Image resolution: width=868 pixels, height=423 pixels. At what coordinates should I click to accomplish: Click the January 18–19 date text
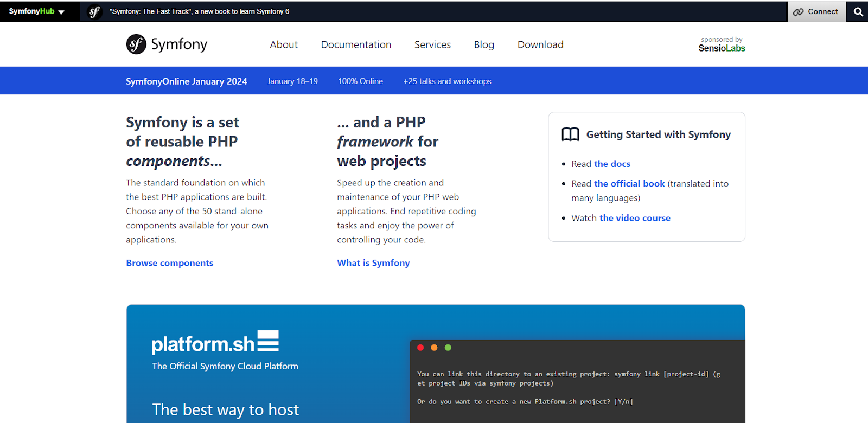tap(292, 81)
